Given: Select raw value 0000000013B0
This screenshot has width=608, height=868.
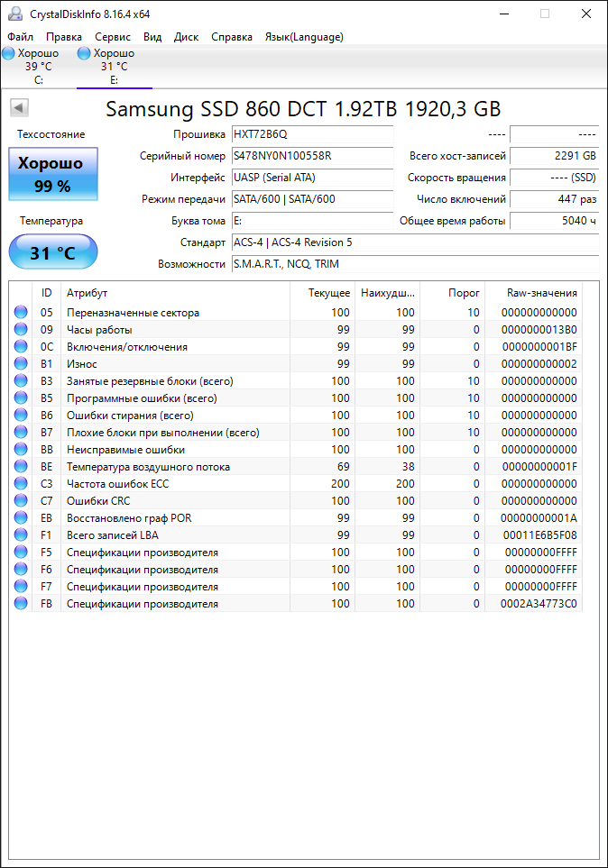Looking at the screenshot, I should (539, 330).
